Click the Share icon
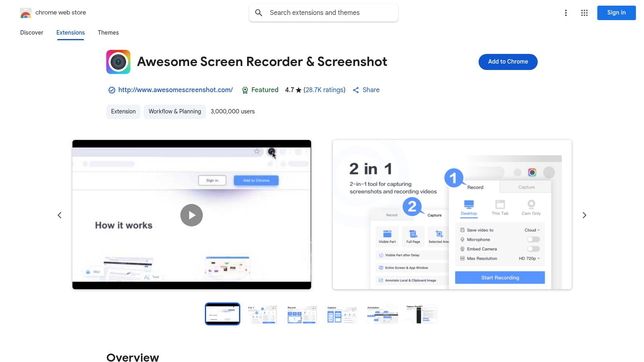 click(356, 90)
